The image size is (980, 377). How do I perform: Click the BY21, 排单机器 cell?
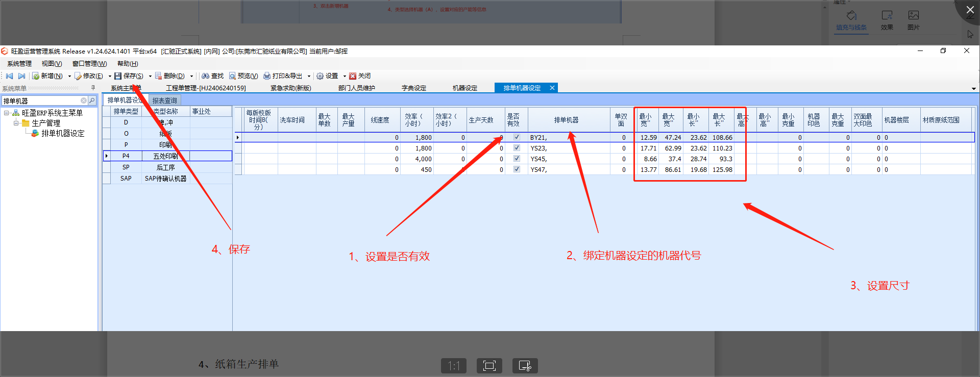[x=569, y=137]
